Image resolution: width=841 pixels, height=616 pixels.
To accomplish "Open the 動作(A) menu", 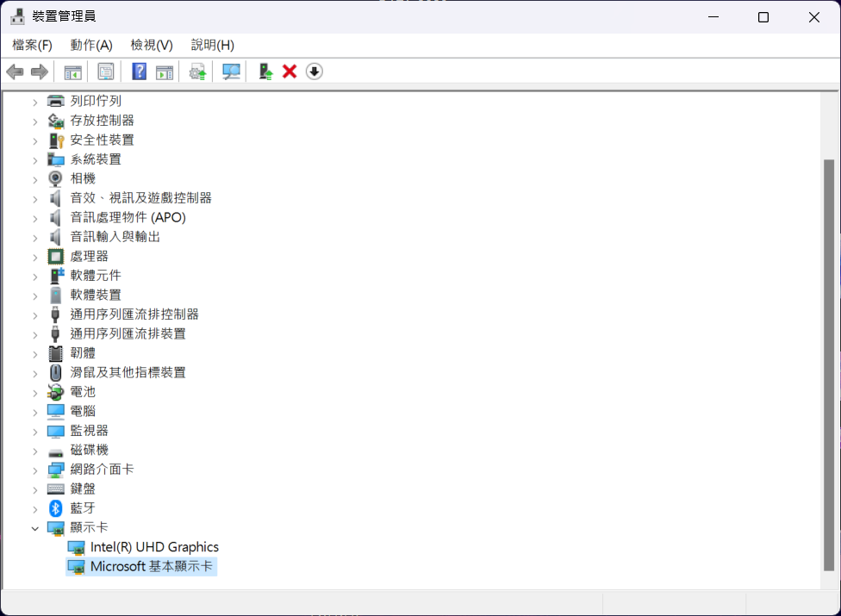I will pyautogui.click(x=91, y=45).
